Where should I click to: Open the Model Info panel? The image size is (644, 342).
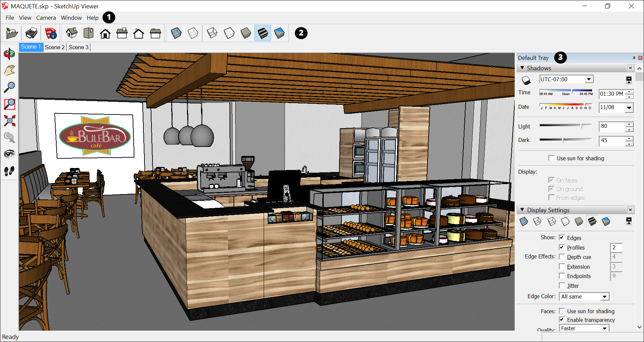[x=51, y=33]
